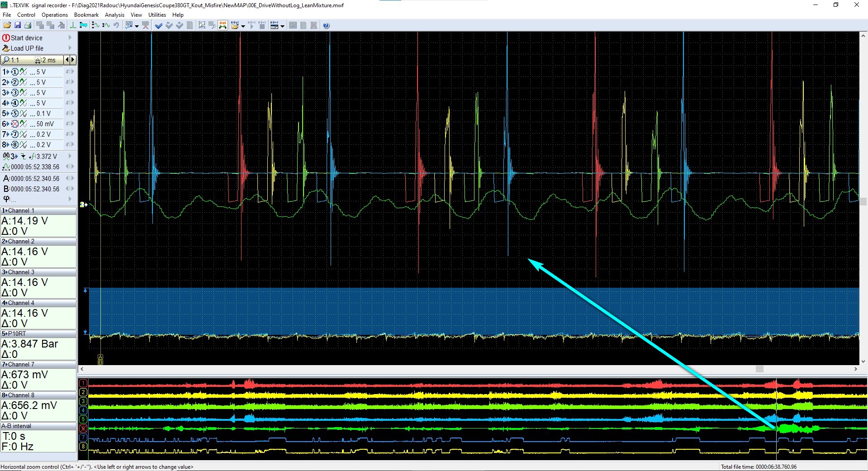The image size is (868, 471).
Task: Click the horizontal cursor measurement toolbar icon
Action: 83,25
